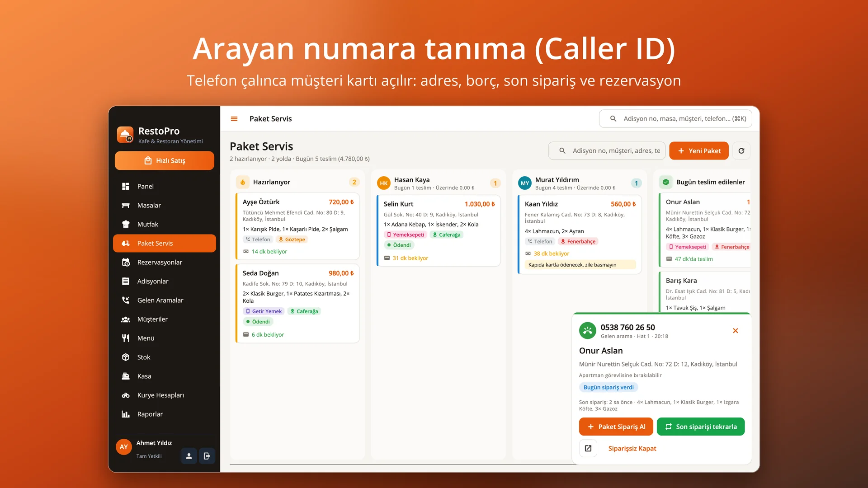Click the refresh icon beside Yeni Paket
Screen dimensions: 868x488
point(741,151)
